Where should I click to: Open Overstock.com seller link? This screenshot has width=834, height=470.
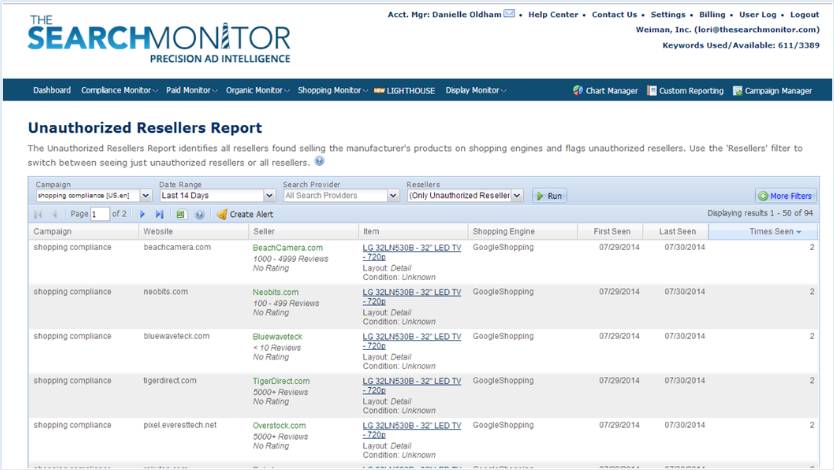click(x=279, y=426)
